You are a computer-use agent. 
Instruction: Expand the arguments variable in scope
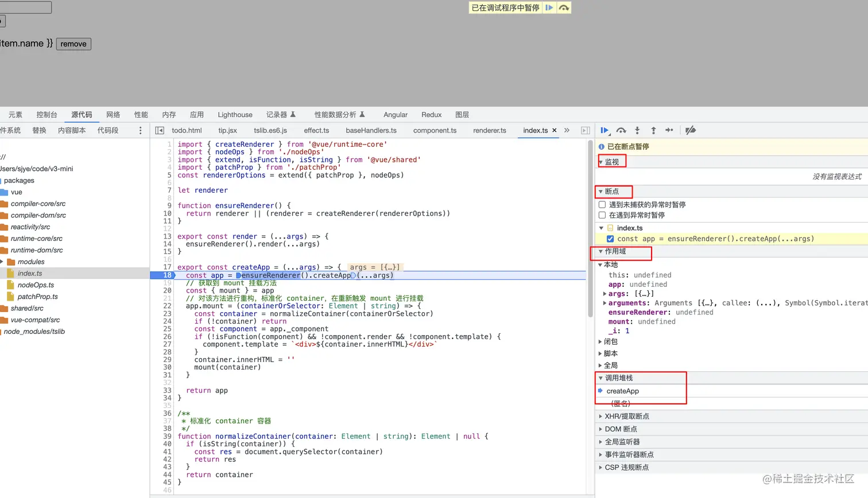pyautogui.click(x=604, y=303)
